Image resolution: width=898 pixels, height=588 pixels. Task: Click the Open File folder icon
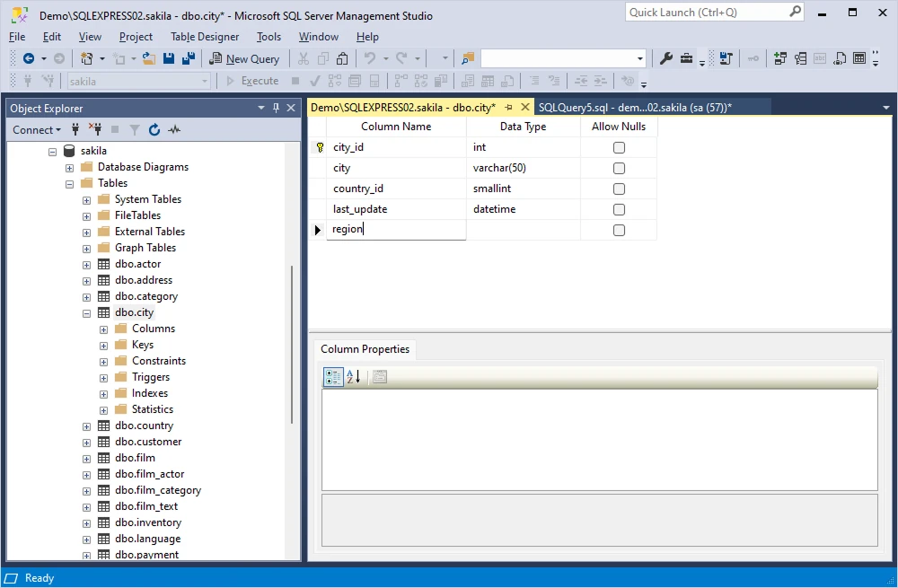149,58
